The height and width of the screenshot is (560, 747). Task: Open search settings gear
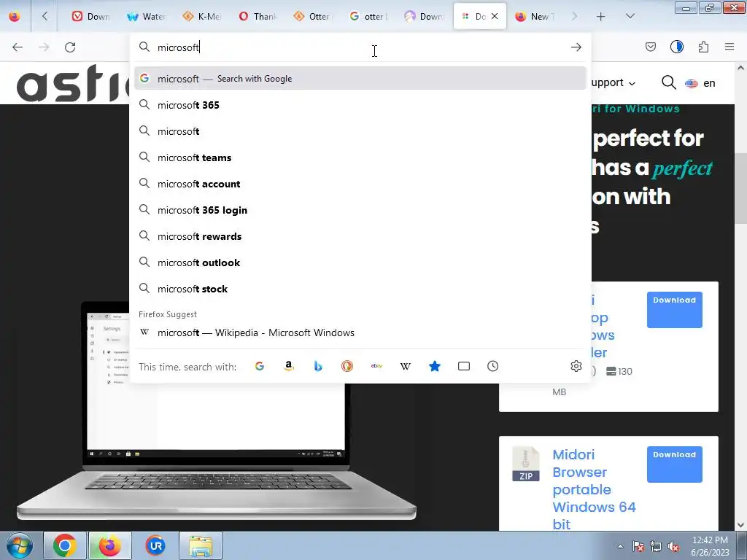click(x=576, y=366)
